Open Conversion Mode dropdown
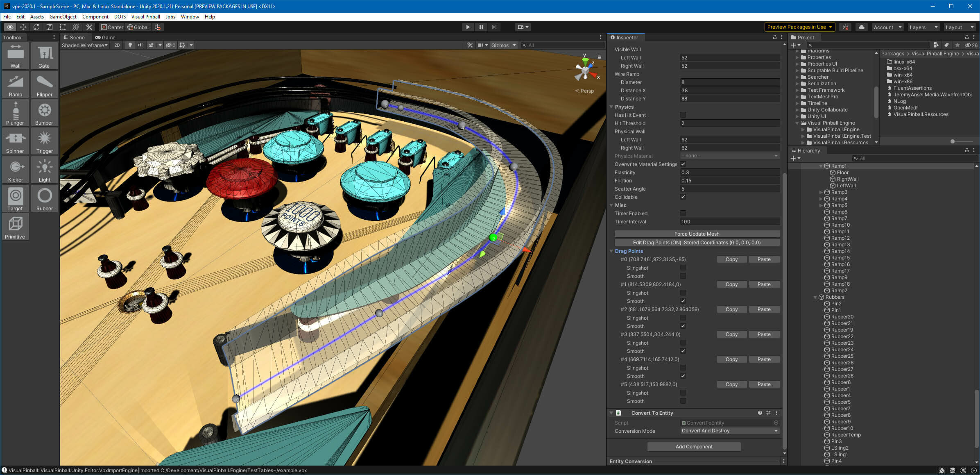Viewport: 980px width, 475px height. coord(730,431)
